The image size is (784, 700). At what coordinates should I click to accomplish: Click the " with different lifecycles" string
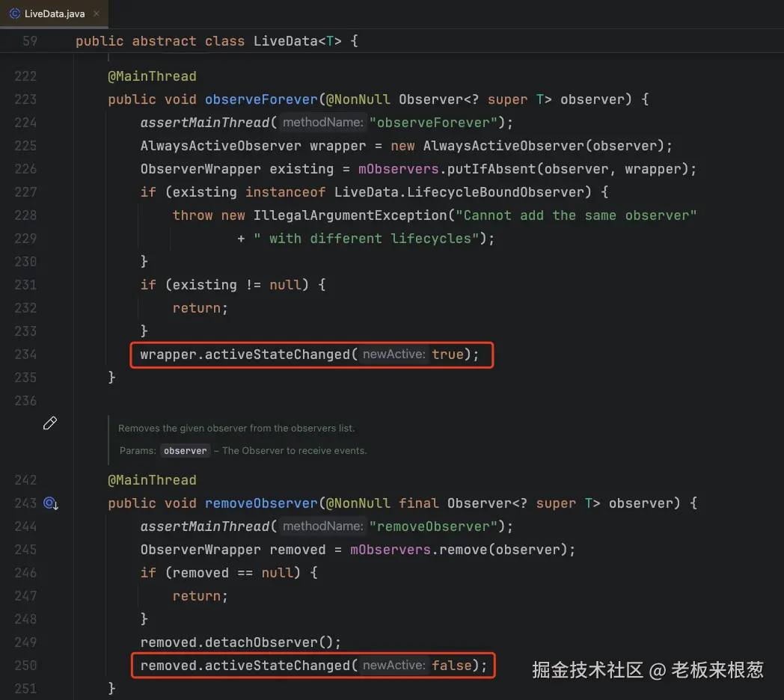tap(366, 239)
